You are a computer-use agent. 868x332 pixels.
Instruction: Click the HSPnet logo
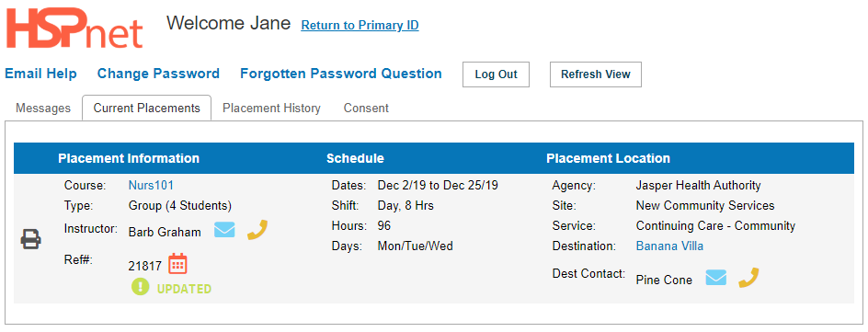click(x=74, y=29)
